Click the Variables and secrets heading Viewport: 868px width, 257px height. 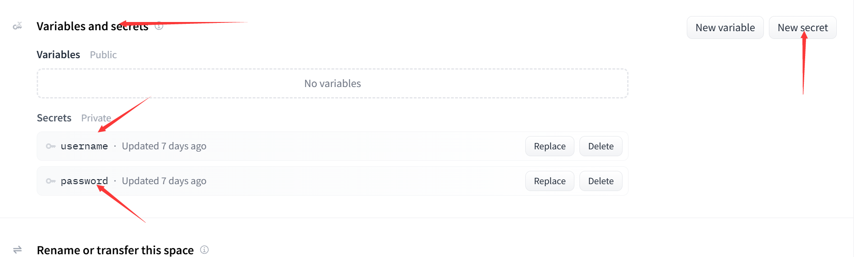coord(93,26)
